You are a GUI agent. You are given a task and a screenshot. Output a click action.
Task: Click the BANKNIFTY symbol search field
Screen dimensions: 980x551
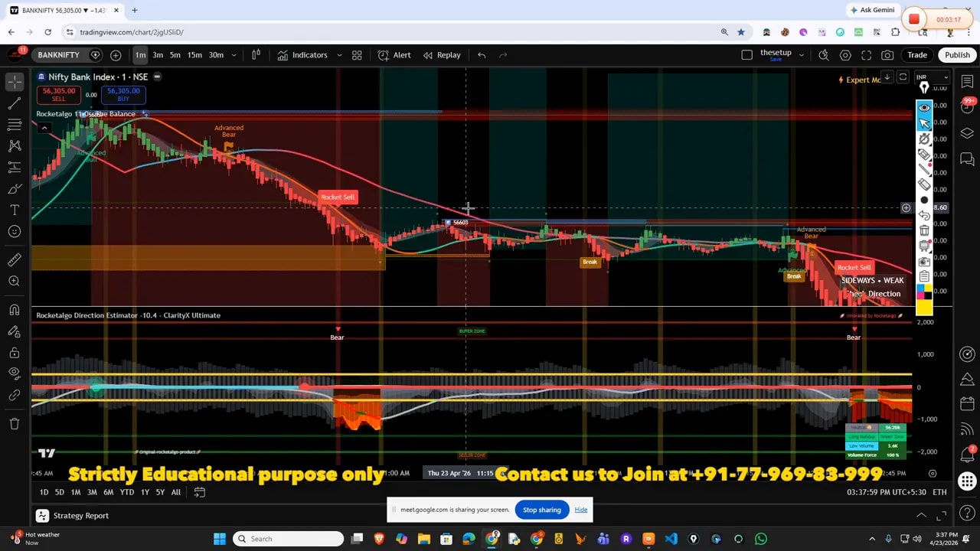pos(58,55)
